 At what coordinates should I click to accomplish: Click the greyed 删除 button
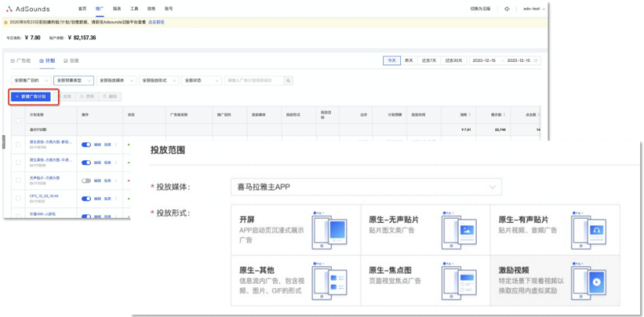coord(110,97)
